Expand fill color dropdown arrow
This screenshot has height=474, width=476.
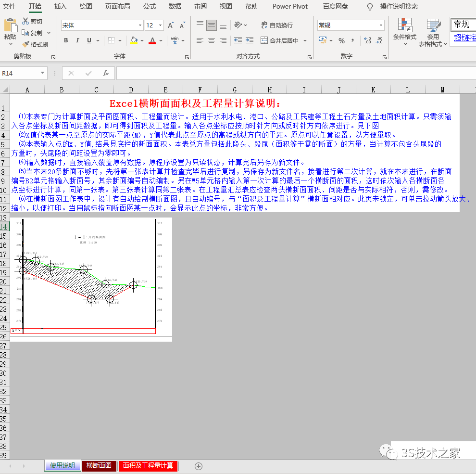[142, 40]
